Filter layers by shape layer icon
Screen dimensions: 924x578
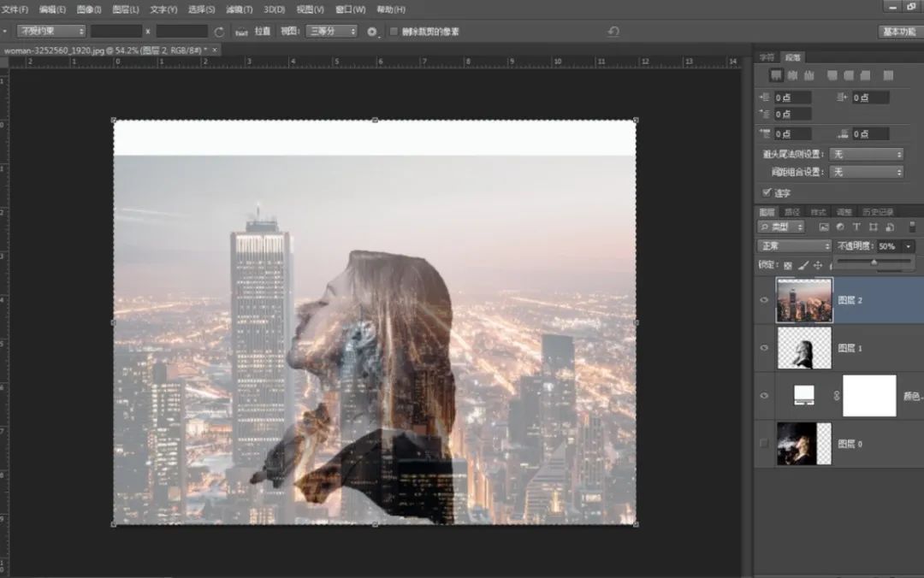[x=873, y=227]
